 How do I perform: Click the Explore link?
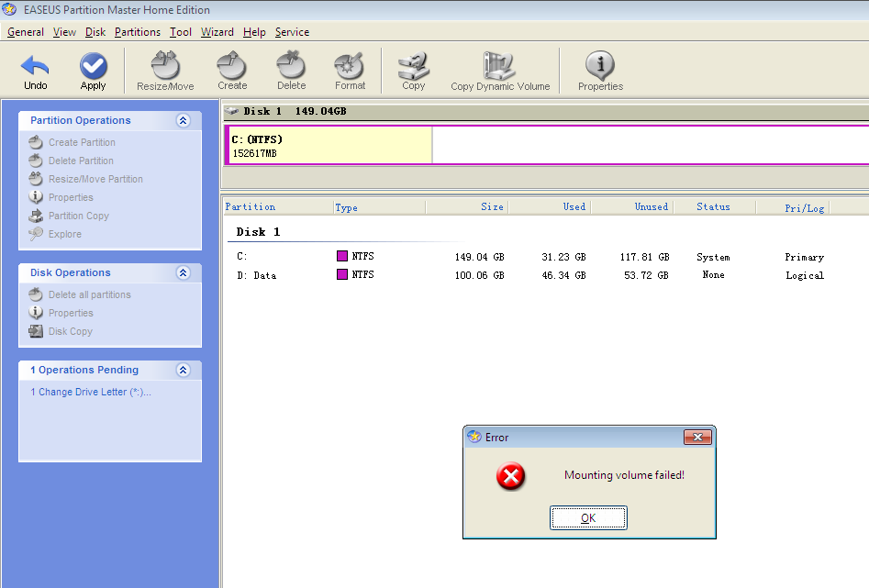click(65, 234)
